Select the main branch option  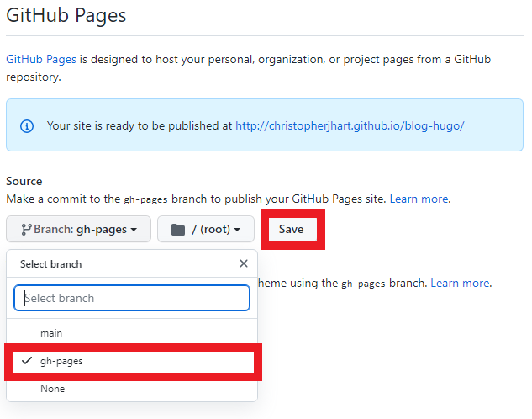(51, 333)
